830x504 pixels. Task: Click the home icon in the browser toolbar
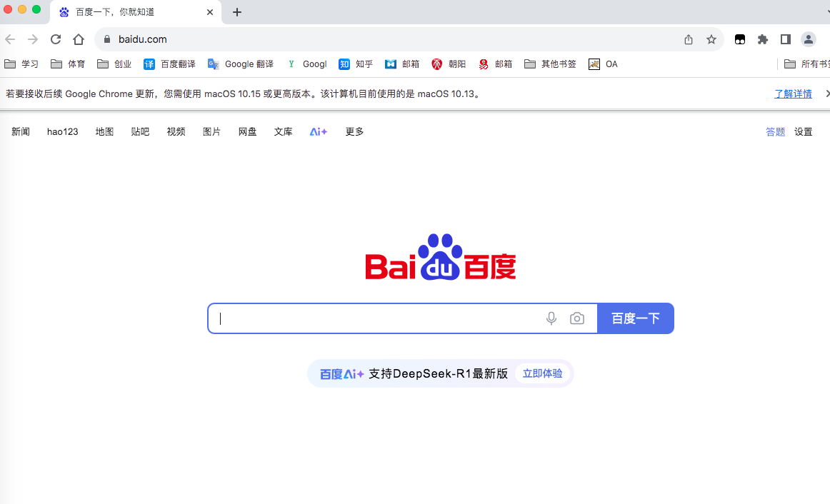tap(79, 39)
